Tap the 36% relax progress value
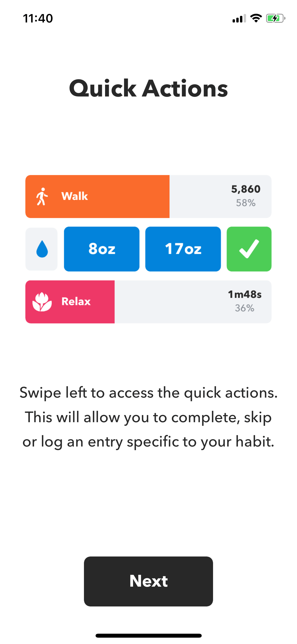This screenshot has width=297, height=644. (x=245, y=308)
